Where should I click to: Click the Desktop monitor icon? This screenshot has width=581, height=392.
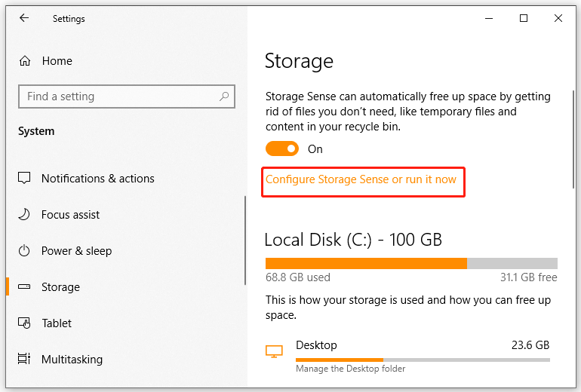click(x=274, y=351)
